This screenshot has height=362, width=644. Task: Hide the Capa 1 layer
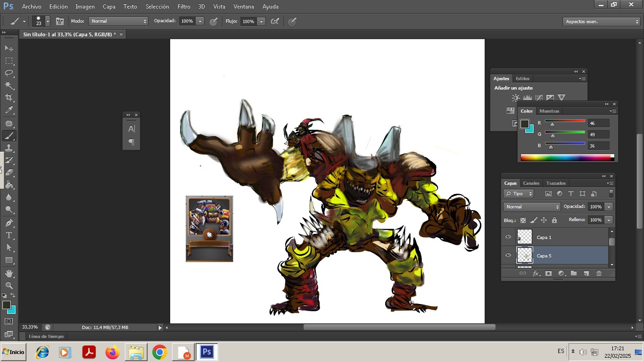508,237
